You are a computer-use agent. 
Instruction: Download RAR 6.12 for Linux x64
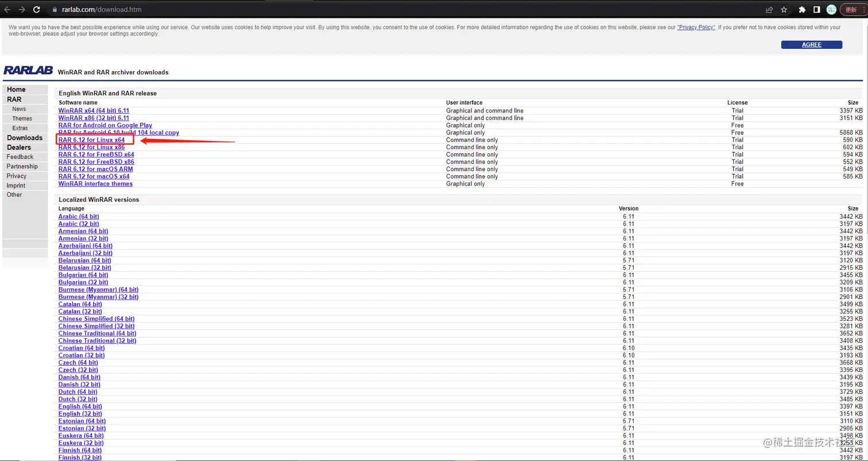(x=91, y=140)
